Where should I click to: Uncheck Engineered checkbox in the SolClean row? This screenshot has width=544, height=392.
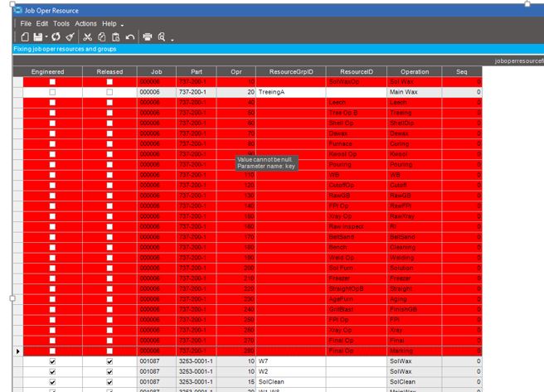(x=52, y=382)
